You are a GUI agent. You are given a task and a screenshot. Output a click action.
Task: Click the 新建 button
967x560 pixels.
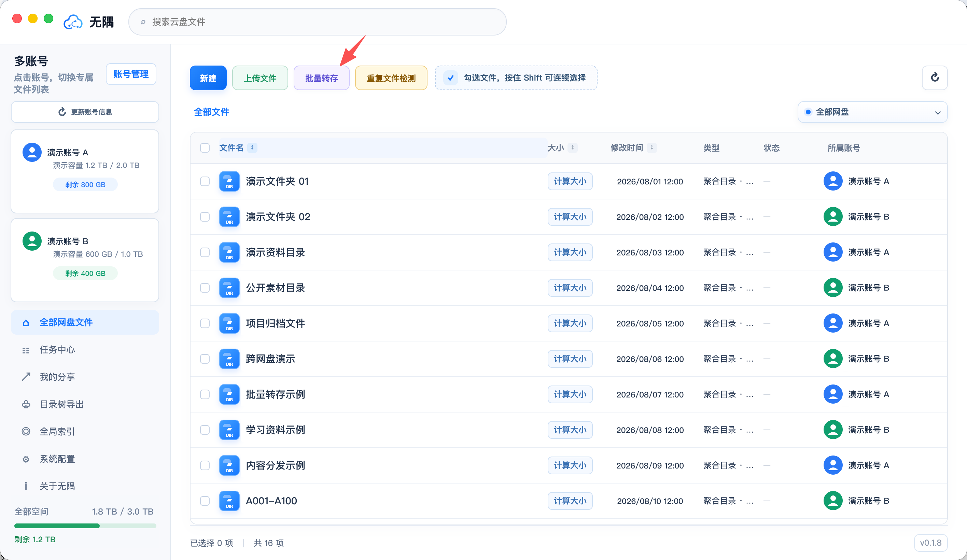pyautogui.click(x=208, y=78)
